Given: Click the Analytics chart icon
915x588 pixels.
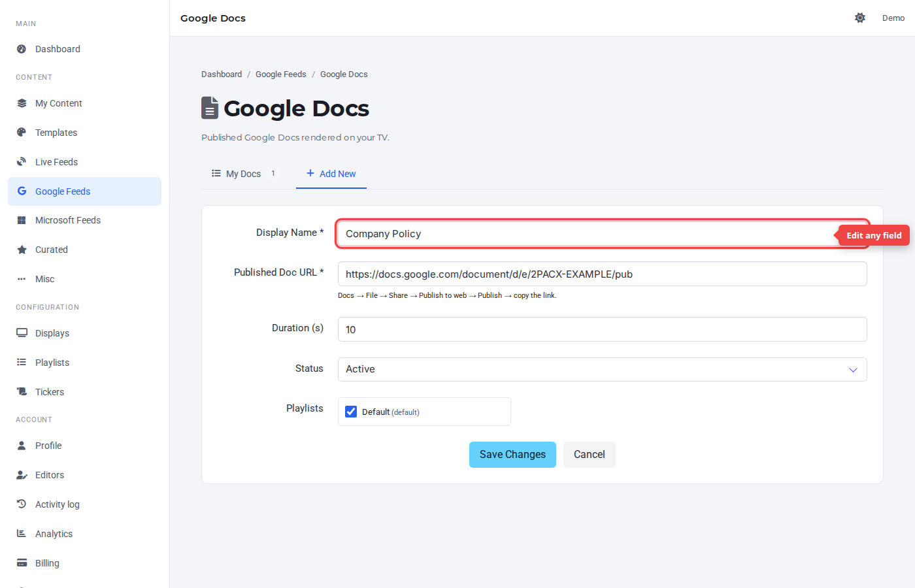Looking at the screenshot, I should pyautogui.click(x=22, y=534).
